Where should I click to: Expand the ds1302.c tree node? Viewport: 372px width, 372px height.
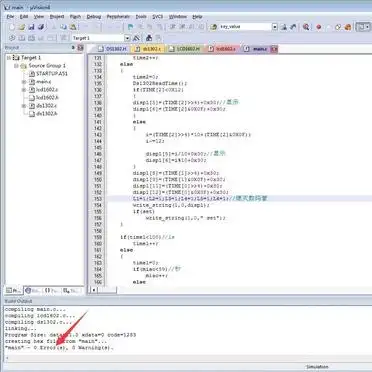[x=24, y=106]
